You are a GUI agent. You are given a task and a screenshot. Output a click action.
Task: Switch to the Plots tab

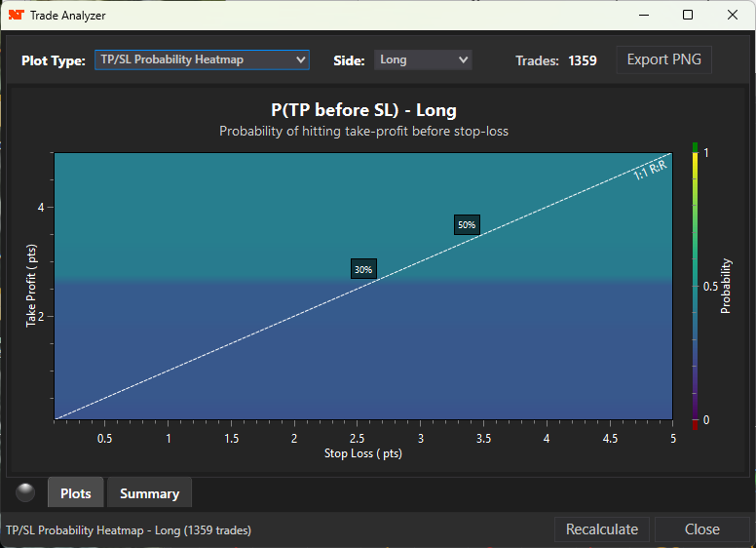(76, 493)
